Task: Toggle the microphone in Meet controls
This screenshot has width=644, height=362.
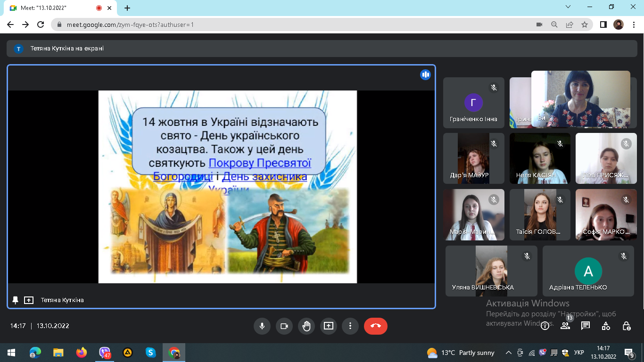Action: pos(262,326)
